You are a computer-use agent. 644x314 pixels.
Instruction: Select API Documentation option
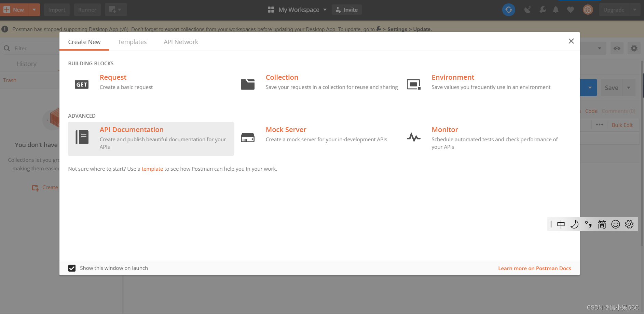click(x=151, y=139)
